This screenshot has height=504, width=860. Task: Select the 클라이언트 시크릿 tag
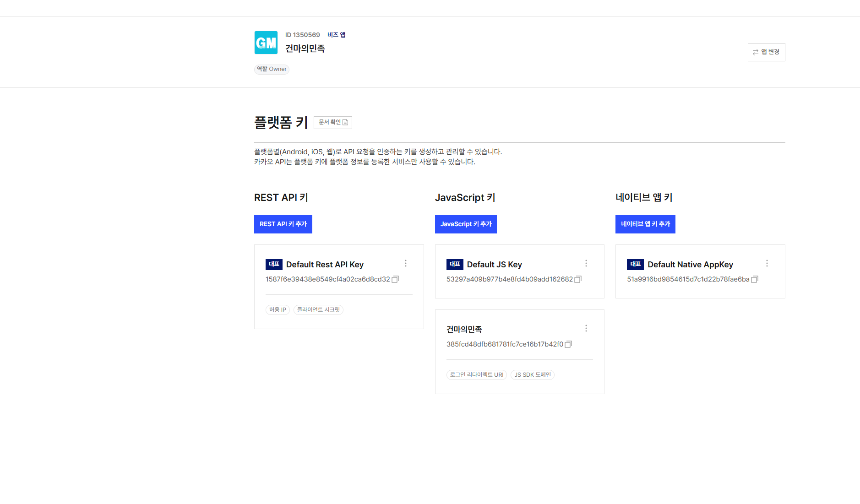pos(318,310)
